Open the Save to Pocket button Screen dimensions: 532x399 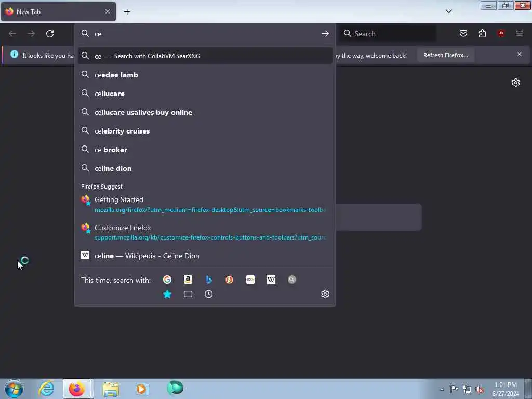click(463, 33)
